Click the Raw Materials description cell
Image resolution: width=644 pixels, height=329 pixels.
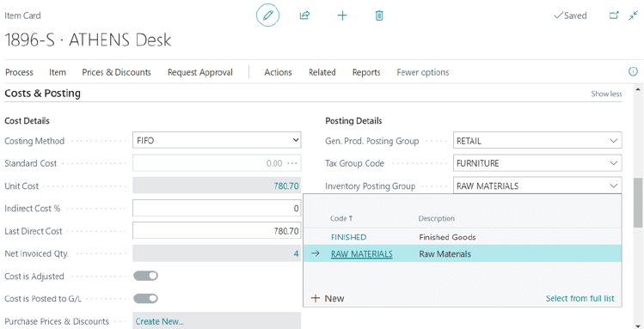pos(445,254)
